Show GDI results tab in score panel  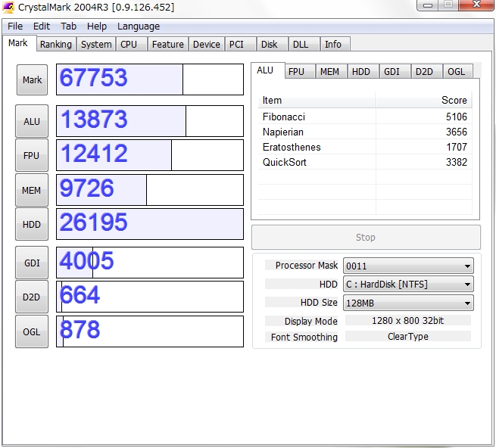[x=395, y=72]
